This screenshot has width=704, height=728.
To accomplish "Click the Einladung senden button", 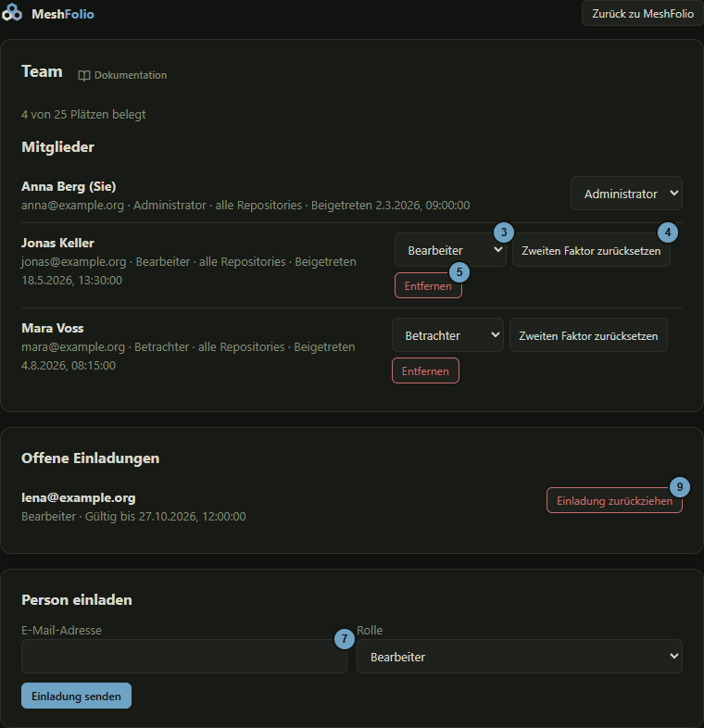I will pos(76,696).
